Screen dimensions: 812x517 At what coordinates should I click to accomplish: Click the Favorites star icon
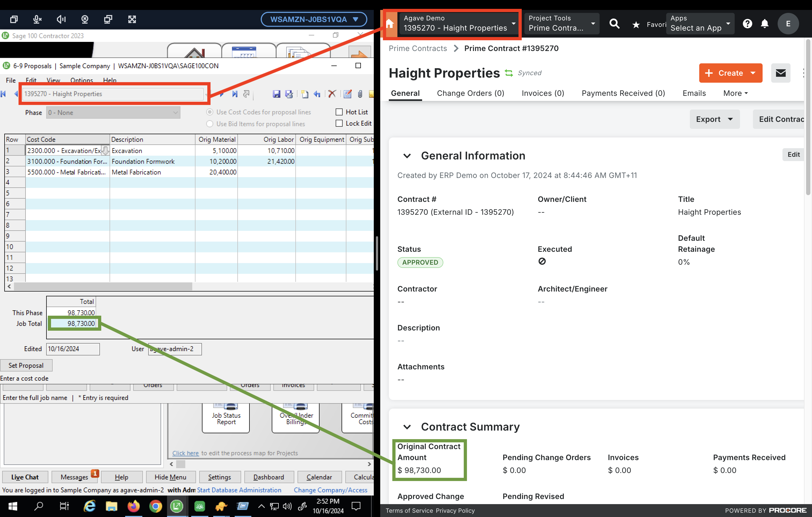click(636, 25)
